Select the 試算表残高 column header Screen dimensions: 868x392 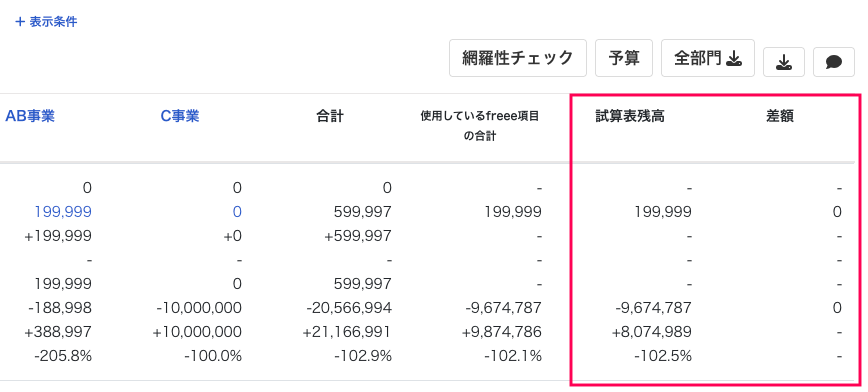630,116
